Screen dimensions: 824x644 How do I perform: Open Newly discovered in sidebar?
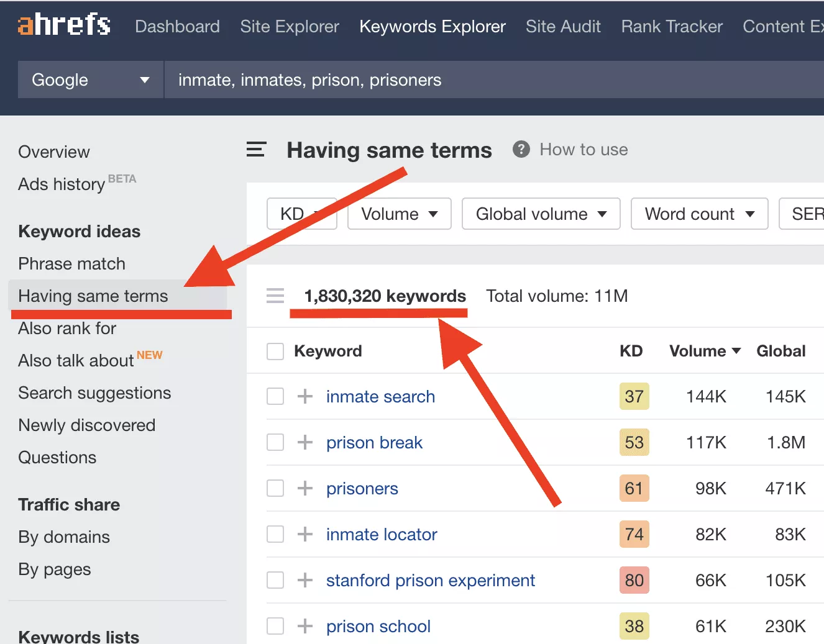point(87,425)
